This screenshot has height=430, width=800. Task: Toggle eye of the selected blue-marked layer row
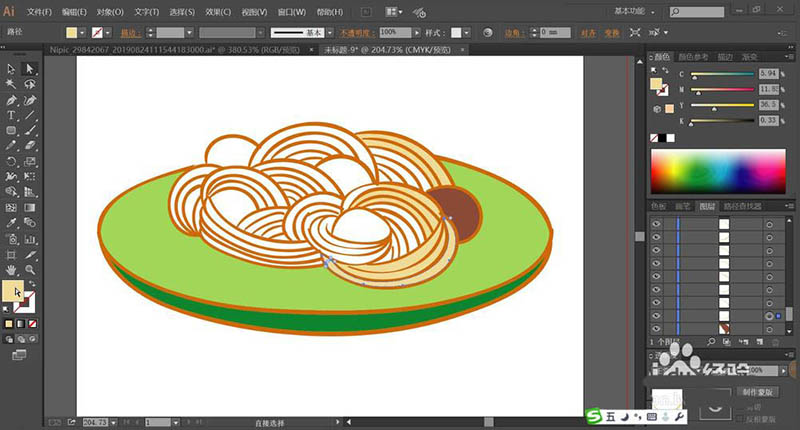point(656,316)
